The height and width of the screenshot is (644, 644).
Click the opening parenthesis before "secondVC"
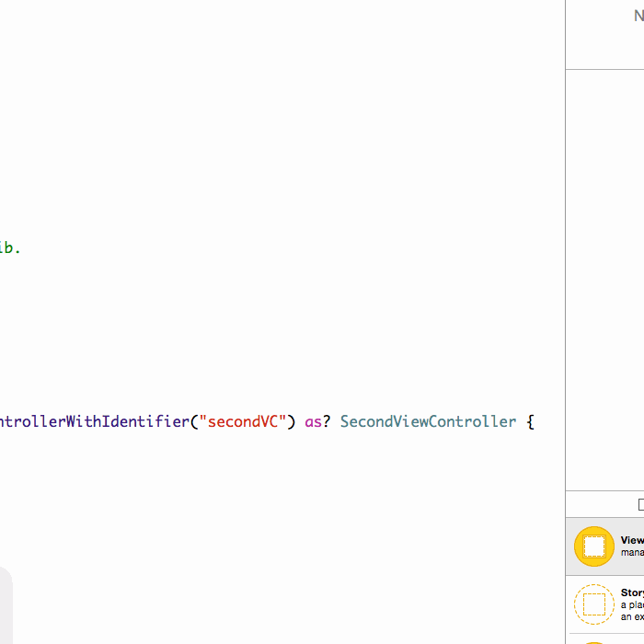point(194,421)
